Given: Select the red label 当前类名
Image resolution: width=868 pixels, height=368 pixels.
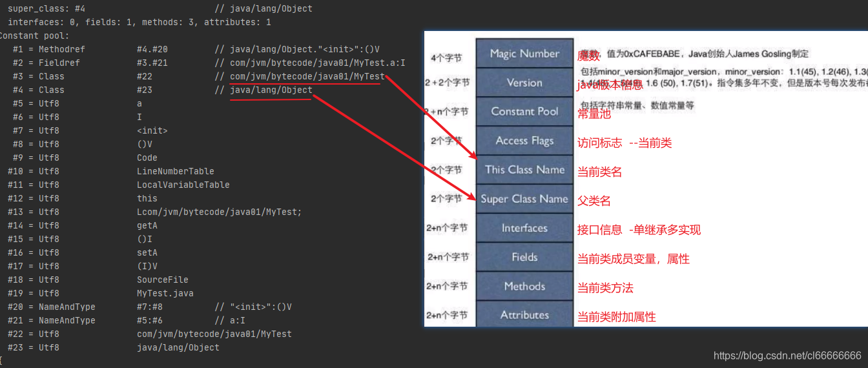Looking at the screenshot, I should (x=599, y=172).
